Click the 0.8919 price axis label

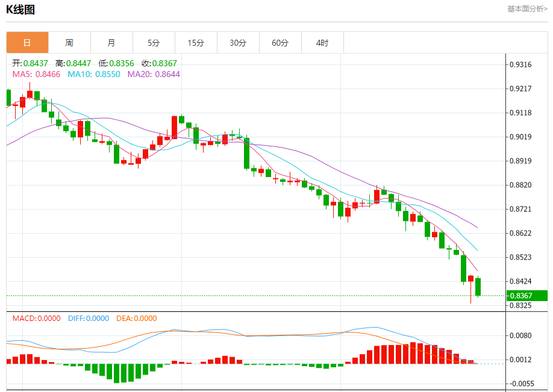click(x=520, y=161)
